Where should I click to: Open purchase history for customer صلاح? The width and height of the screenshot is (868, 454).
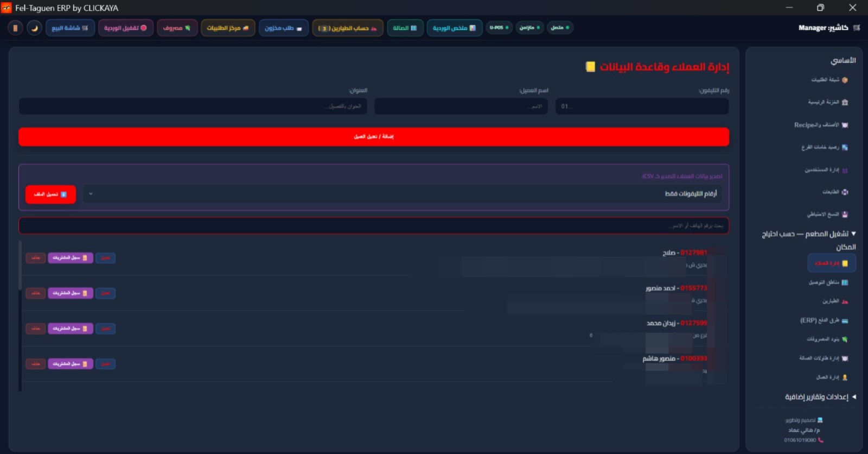71,258
